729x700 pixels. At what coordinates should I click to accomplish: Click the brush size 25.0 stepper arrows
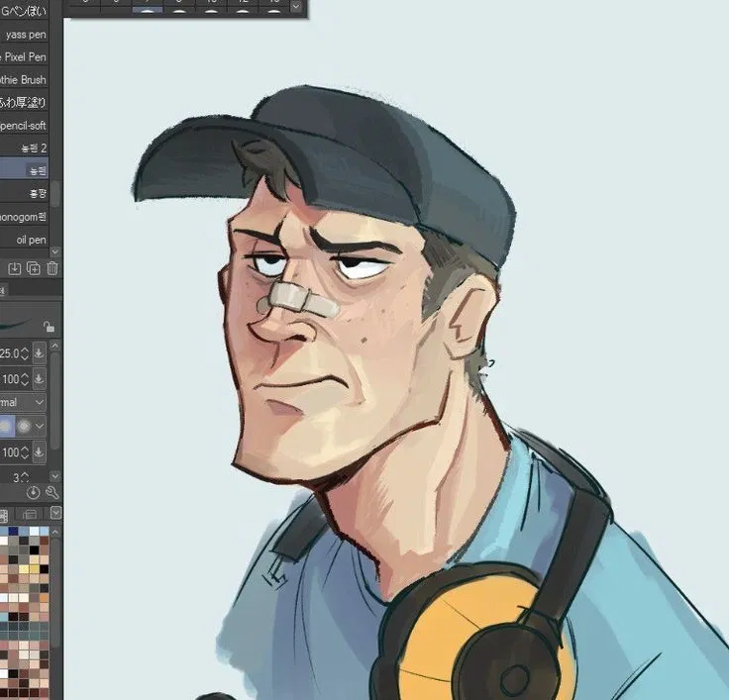[x=25, y=353]
